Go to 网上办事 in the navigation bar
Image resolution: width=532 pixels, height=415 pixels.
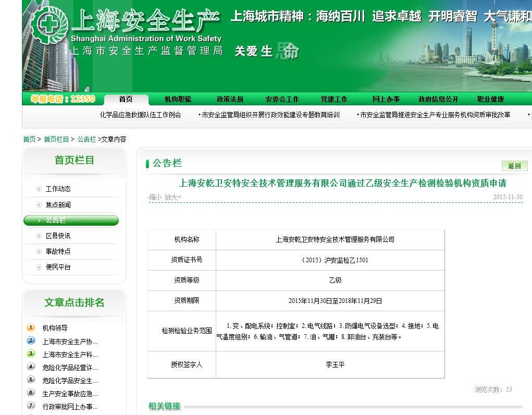coord(386,100)
